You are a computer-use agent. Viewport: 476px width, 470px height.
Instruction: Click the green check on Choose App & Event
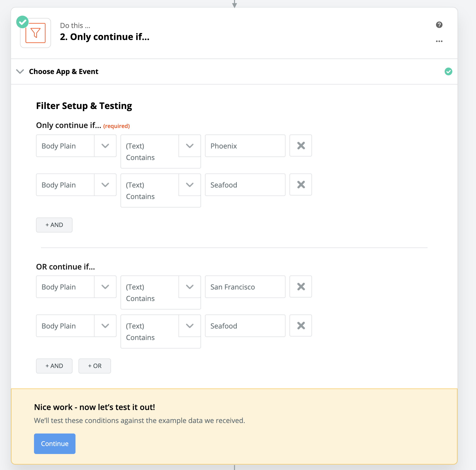(x=448, y=71)
